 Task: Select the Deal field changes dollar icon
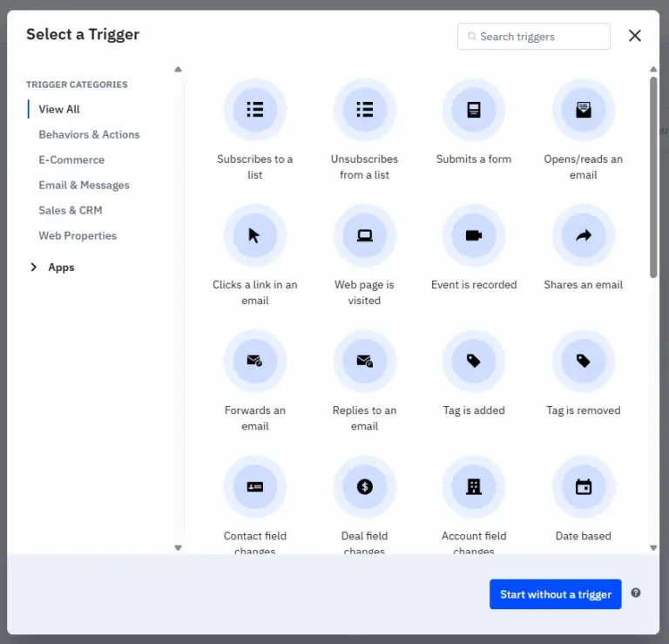click(x=364, y=487)
